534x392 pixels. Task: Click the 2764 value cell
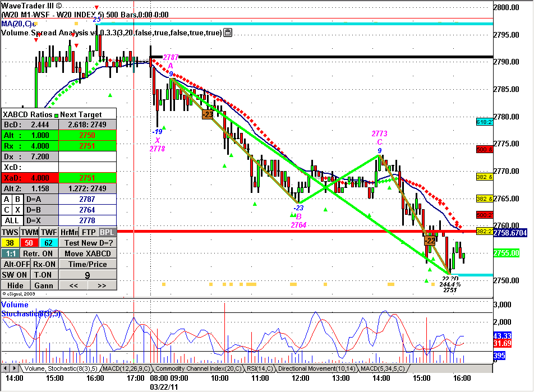click(x=88, y=210)
